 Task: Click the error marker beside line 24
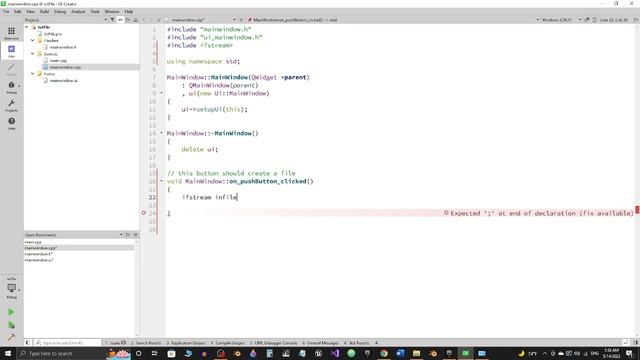(144, 213)
